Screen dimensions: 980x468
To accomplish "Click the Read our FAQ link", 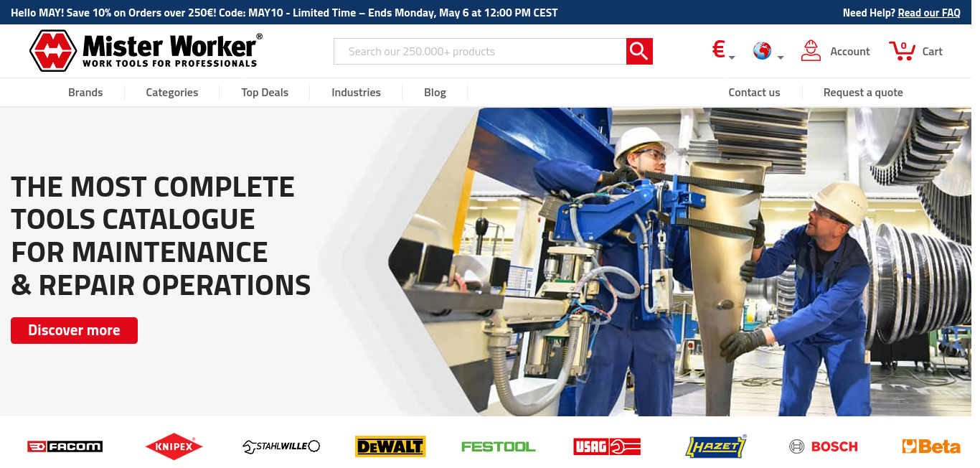I will (x=929, y=13).
